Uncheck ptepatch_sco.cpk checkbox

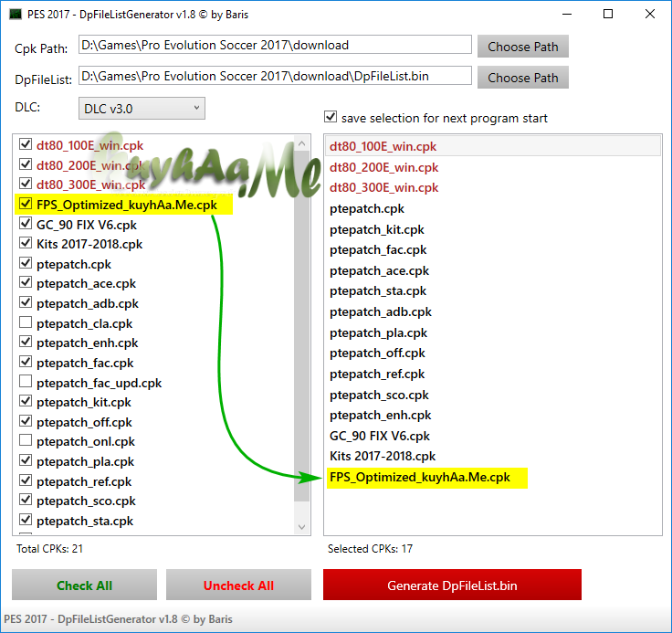pyautogui.click(x=26, y=500)
